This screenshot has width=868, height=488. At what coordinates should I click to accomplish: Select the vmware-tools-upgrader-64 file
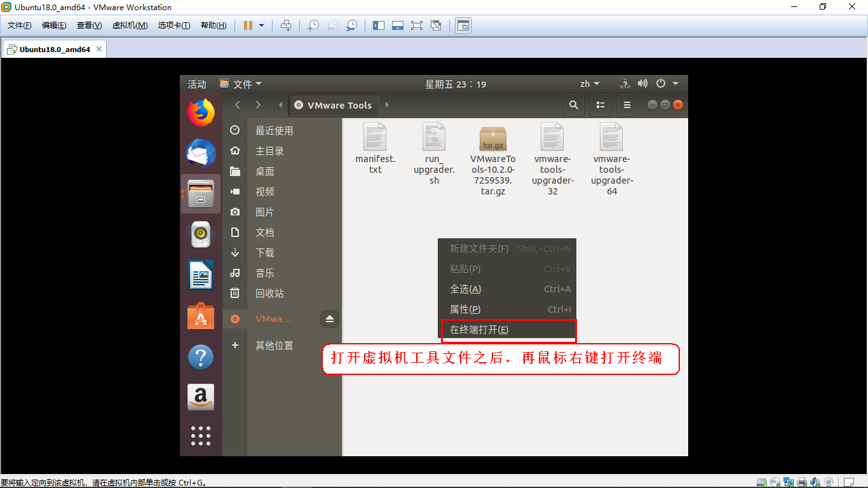point(612,159)
